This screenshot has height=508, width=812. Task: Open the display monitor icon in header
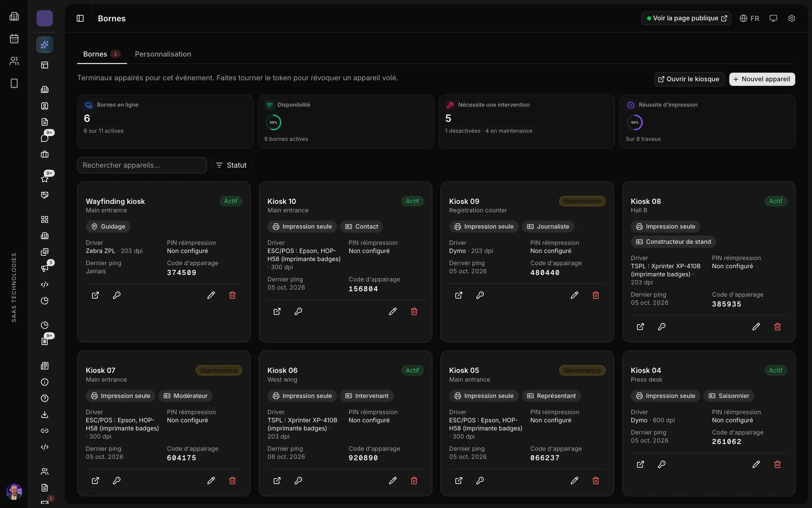coord(773,18)
